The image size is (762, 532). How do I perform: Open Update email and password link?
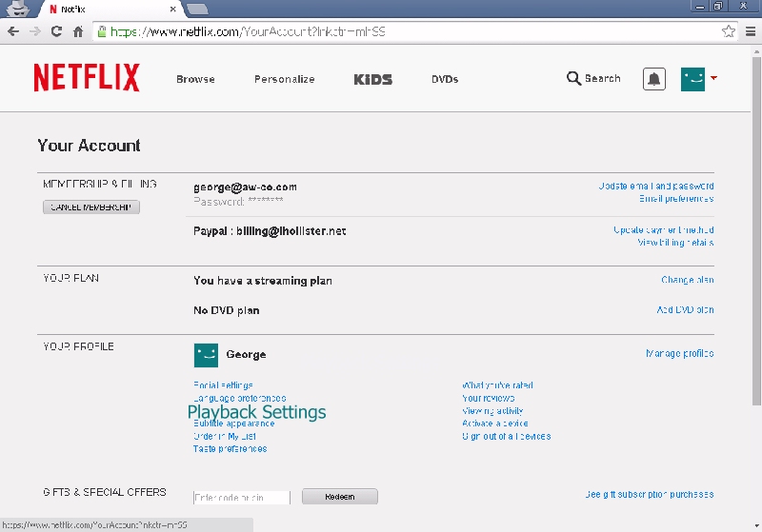656,186
